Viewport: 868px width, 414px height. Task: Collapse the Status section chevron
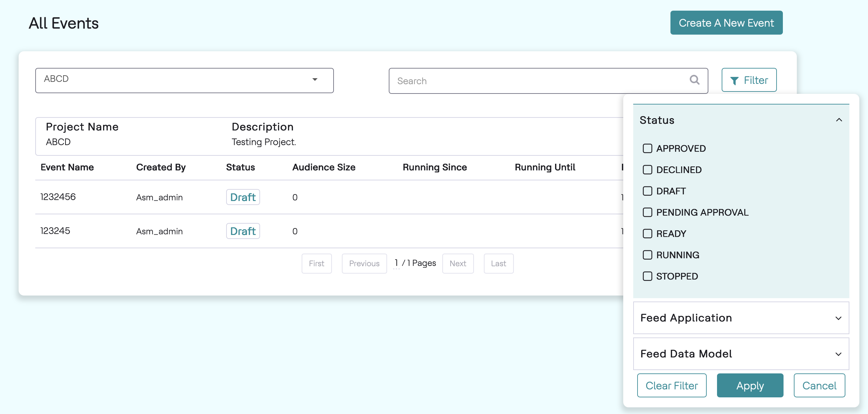tap(839, 120)
